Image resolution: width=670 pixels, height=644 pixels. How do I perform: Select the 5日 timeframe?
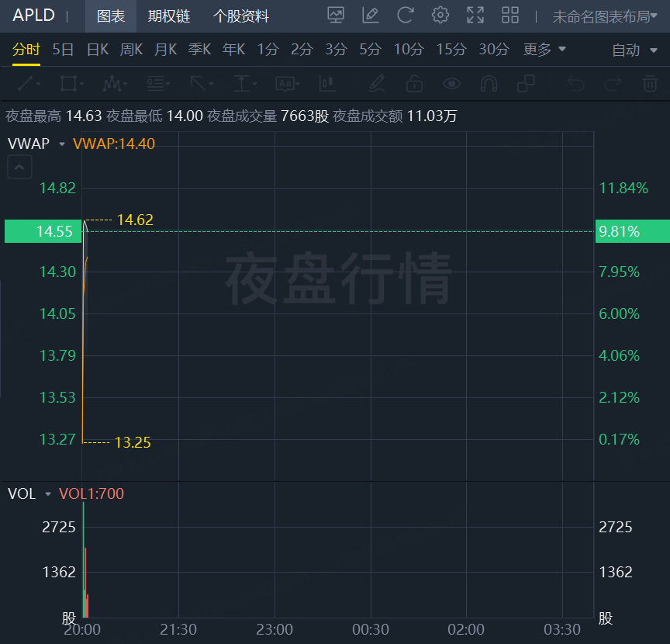63,50
